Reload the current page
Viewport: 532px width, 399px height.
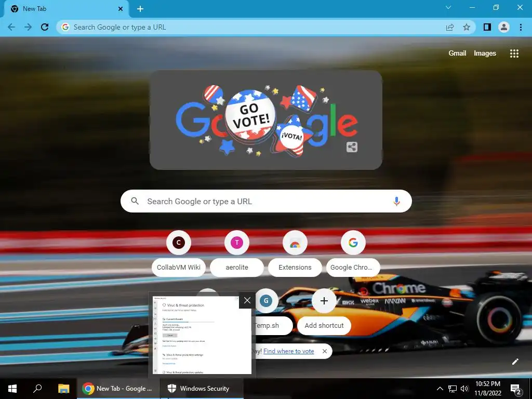(x=45, y=27)
